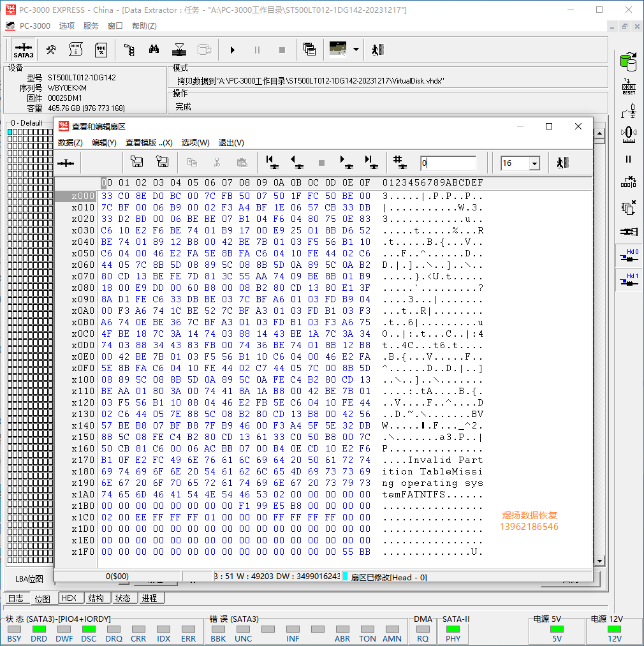Click the RESET counter icon in right sidebar
The height and width of the screenshot is (646, 644).
(x=629, y=86)
